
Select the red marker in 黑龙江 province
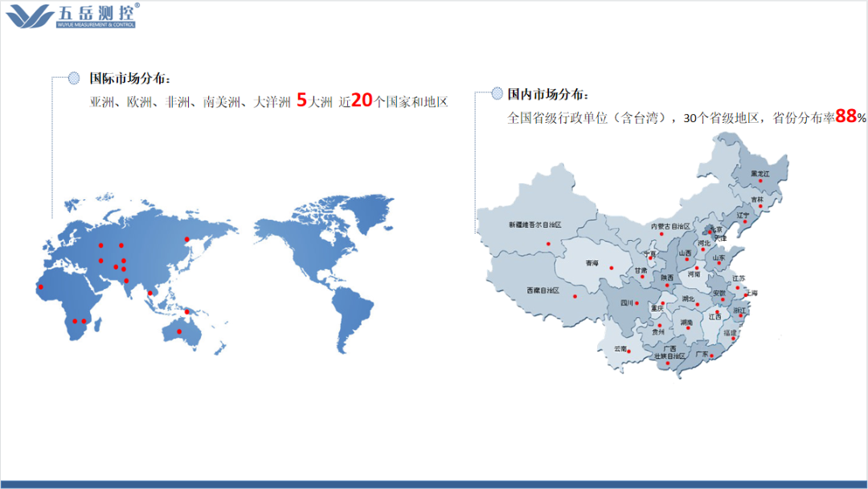point(760,181)
